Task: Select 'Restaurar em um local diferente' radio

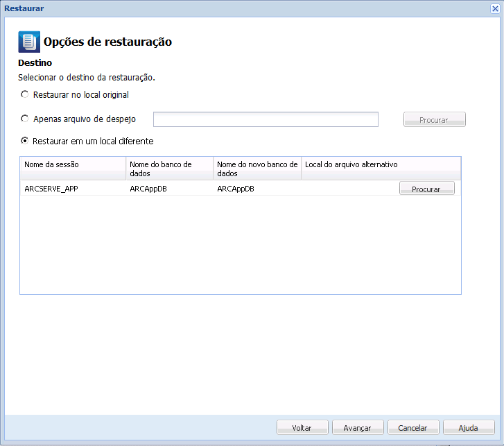Action: click(x=25, y=141)
